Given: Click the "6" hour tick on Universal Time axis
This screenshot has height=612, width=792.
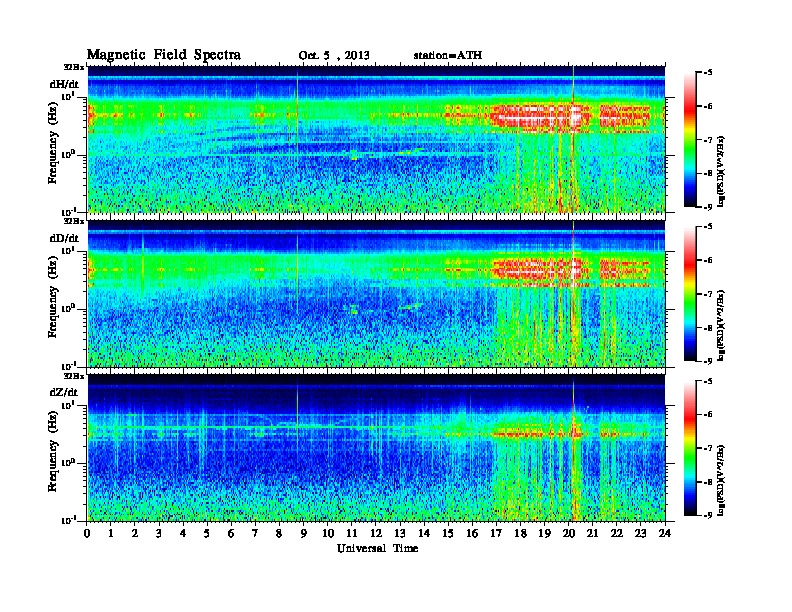Looking at the screenshot, I should (231, 533).
